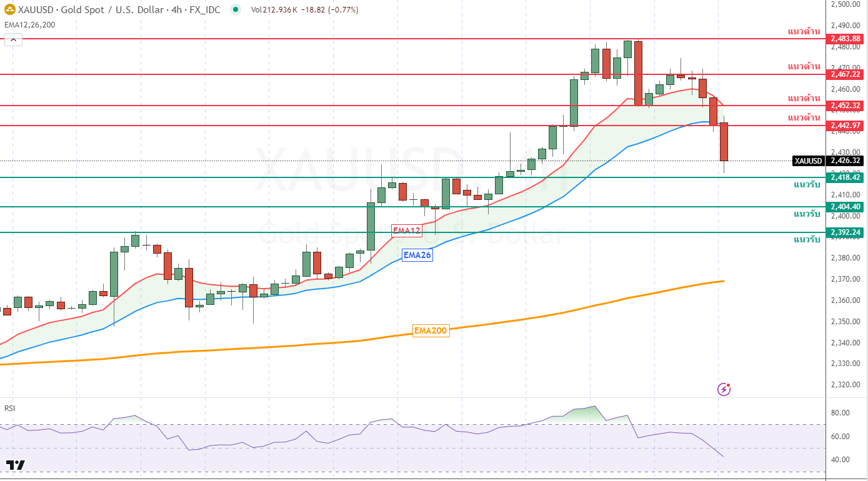Click the green market status dot
This screenshot has width=868, height=481.
click(235, 10)
